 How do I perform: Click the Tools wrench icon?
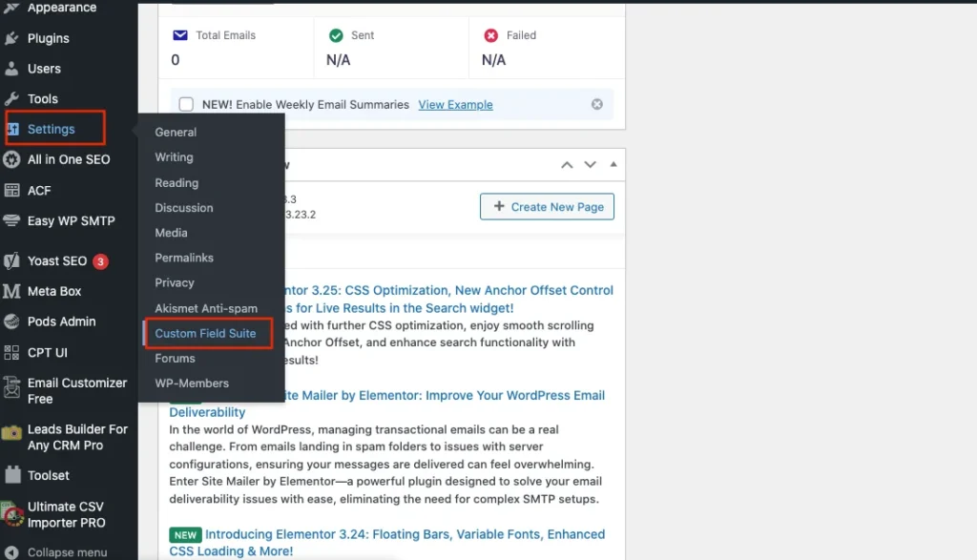[11, 99]
